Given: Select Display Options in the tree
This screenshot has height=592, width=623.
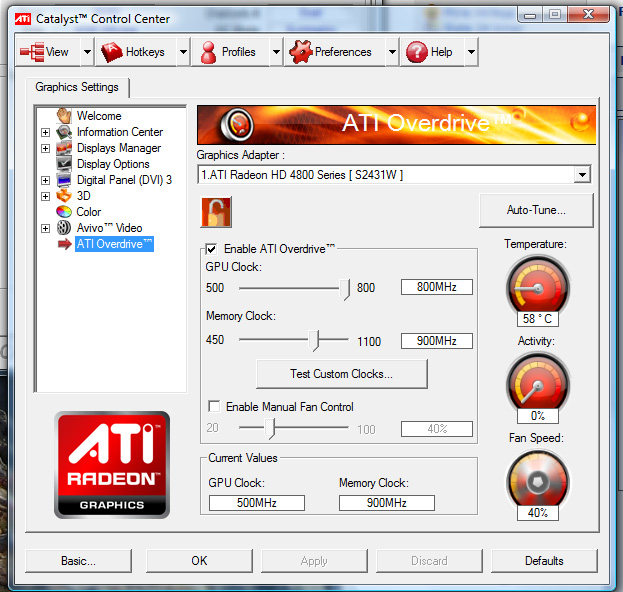Looking at the screenshot, I should pyautogui.click(x=113, y=164).
